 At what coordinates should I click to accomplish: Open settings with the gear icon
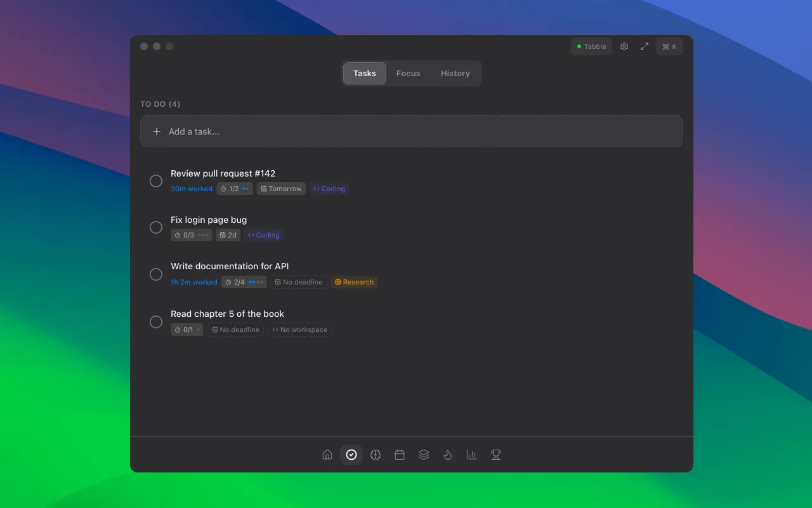[x=624, y=46]
